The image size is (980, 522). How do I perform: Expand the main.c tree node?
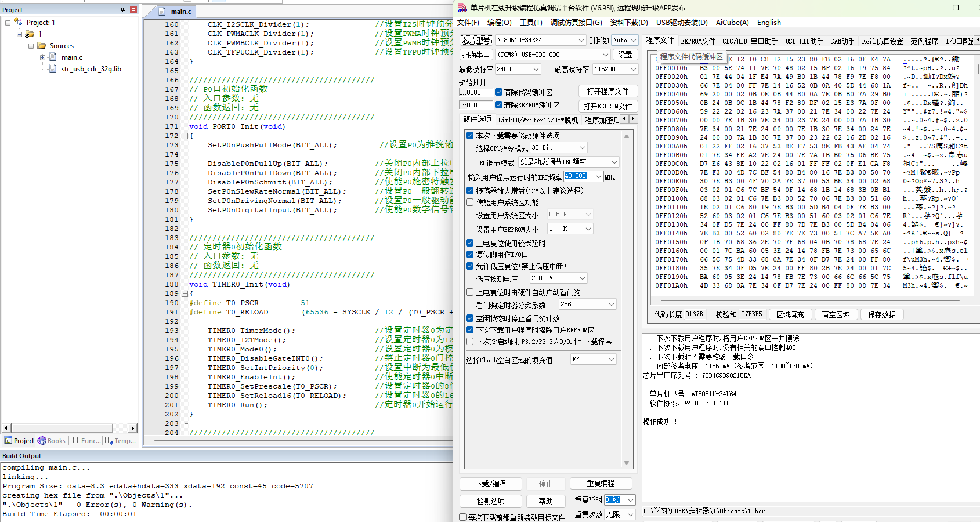pyautogui.click(x=42, y=57)
